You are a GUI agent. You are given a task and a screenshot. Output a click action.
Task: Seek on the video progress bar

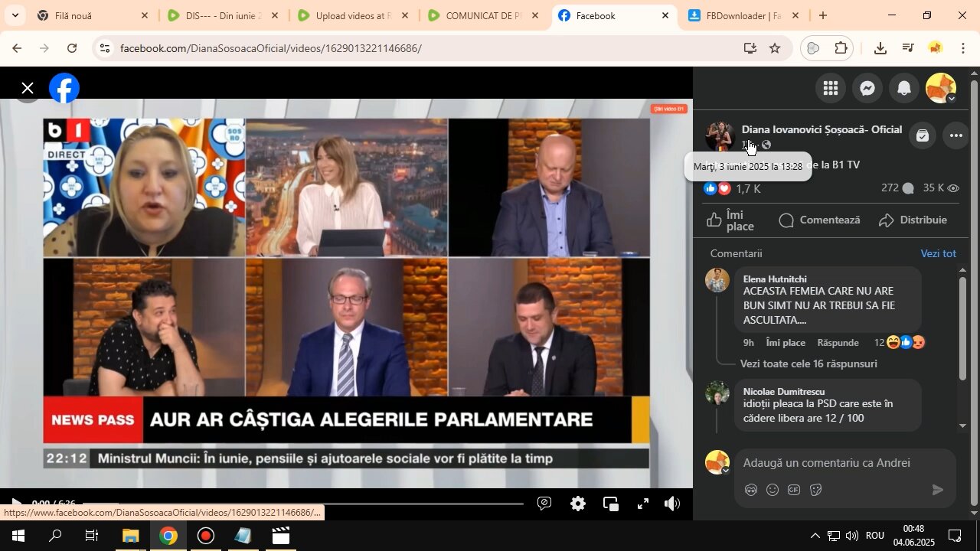302,504
